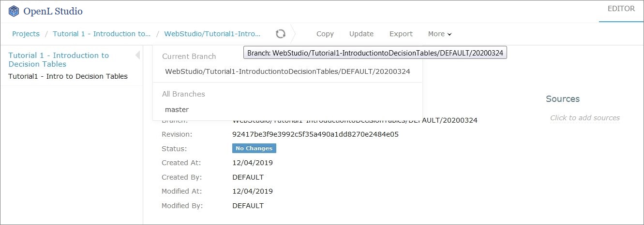644x225 pixels.
Task: Click the OpenL Studio cube logo
Action: (x=14, y=11)
